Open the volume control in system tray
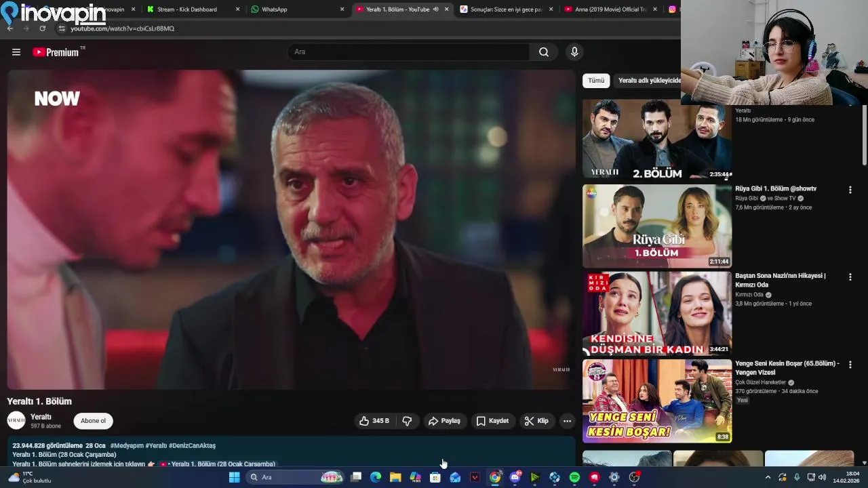 (x=822, y=477)
